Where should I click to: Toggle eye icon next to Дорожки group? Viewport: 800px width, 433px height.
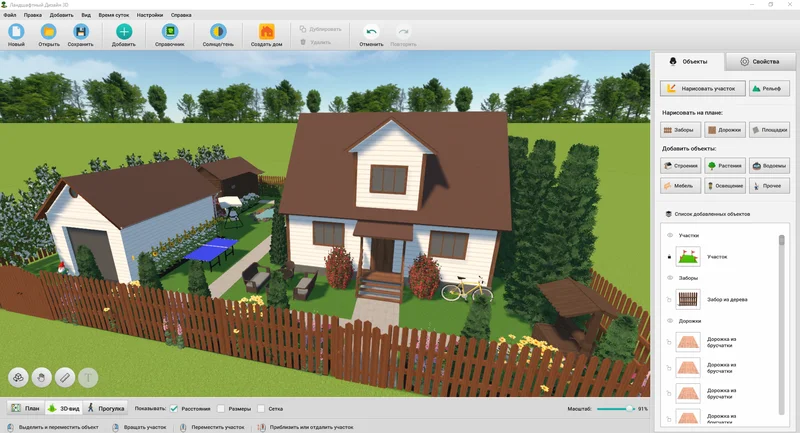click(670, 321)
